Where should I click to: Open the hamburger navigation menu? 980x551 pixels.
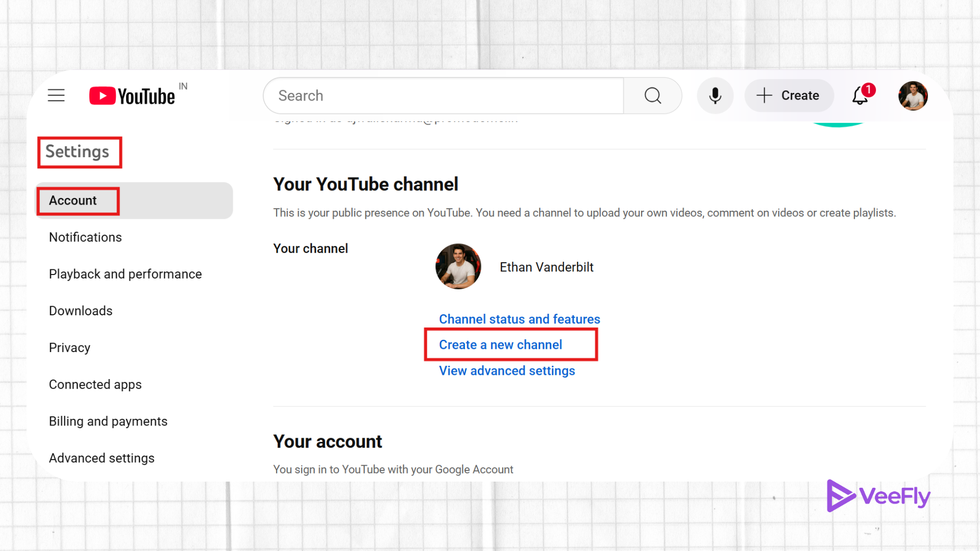pyautogui.click(x=56, y=95)
